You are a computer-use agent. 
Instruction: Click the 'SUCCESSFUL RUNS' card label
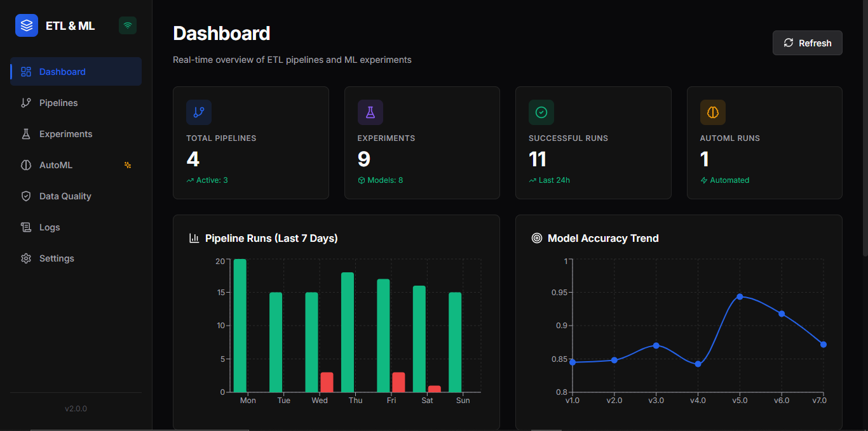click(x=568, y=138)
